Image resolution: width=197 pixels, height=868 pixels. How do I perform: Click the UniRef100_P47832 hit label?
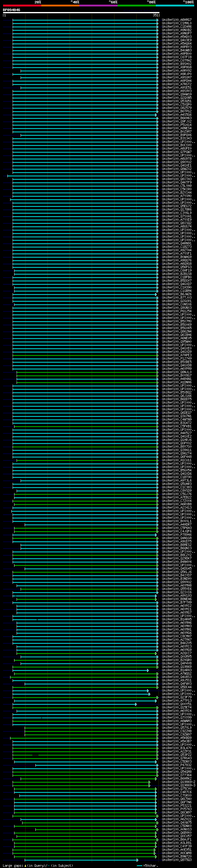176,765
